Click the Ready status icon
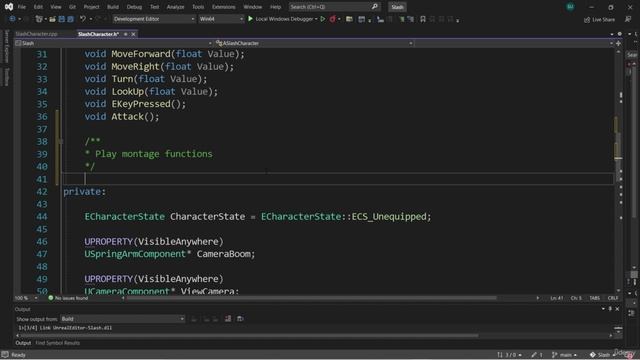Image resolution: width=640 pixels, height=360 pixels. click(5, 355)
